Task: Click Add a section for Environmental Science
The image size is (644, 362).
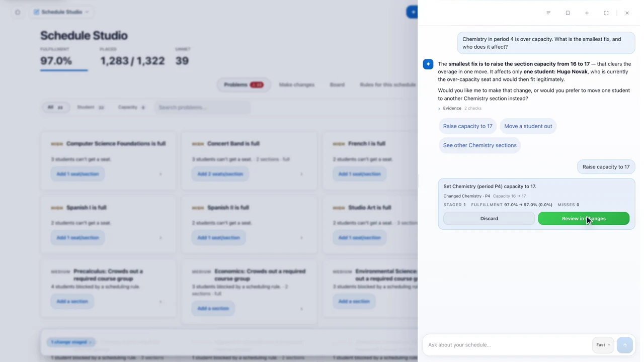Action: 354,301
